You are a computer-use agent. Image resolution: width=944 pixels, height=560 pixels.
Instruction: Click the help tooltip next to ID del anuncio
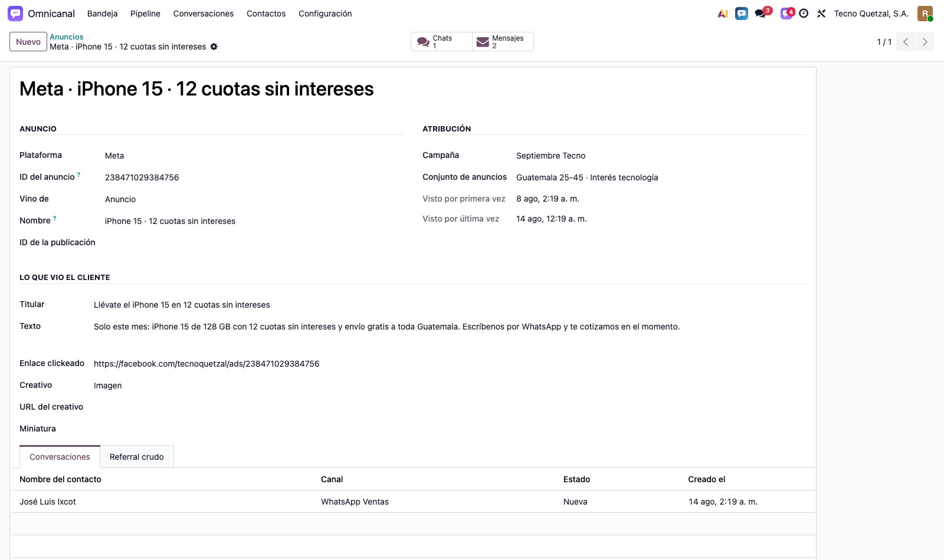coord(78,175)
